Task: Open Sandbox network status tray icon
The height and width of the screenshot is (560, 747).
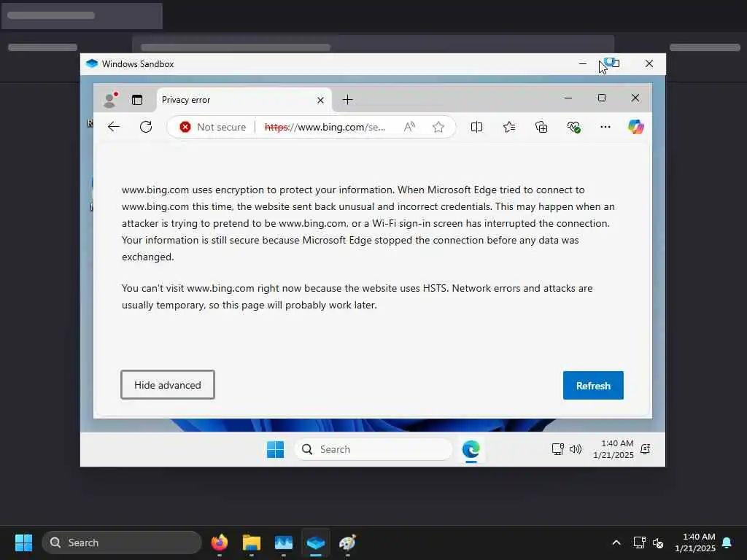Action: 557,449
